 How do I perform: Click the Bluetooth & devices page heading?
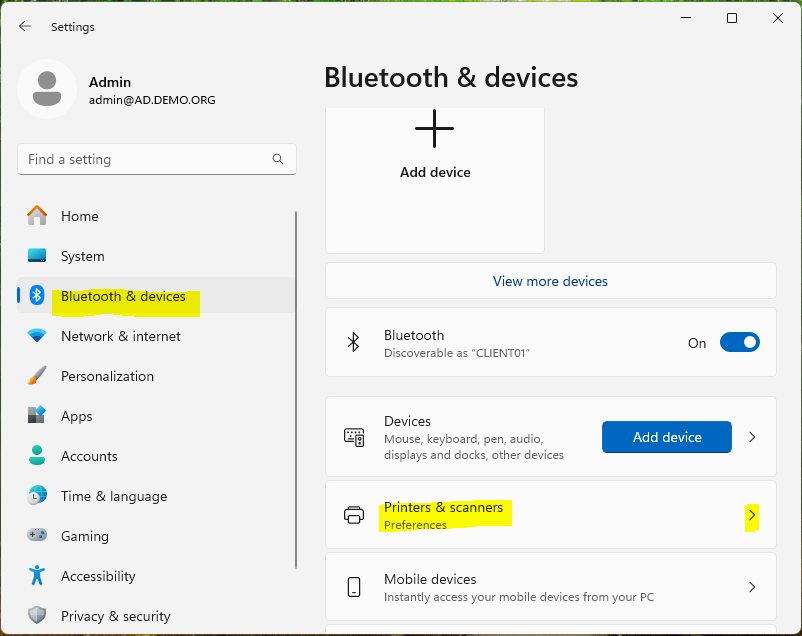pyautogui.click(x=451, y=78)
